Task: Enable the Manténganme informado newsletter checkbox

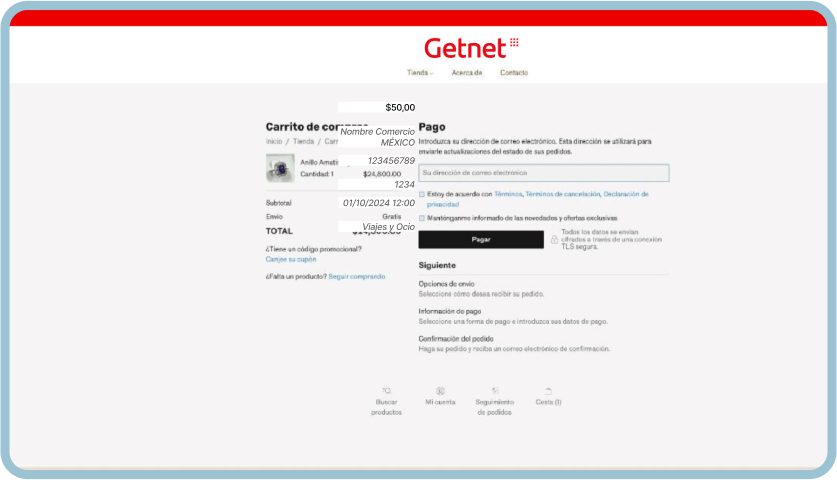Action: point(422,217)
